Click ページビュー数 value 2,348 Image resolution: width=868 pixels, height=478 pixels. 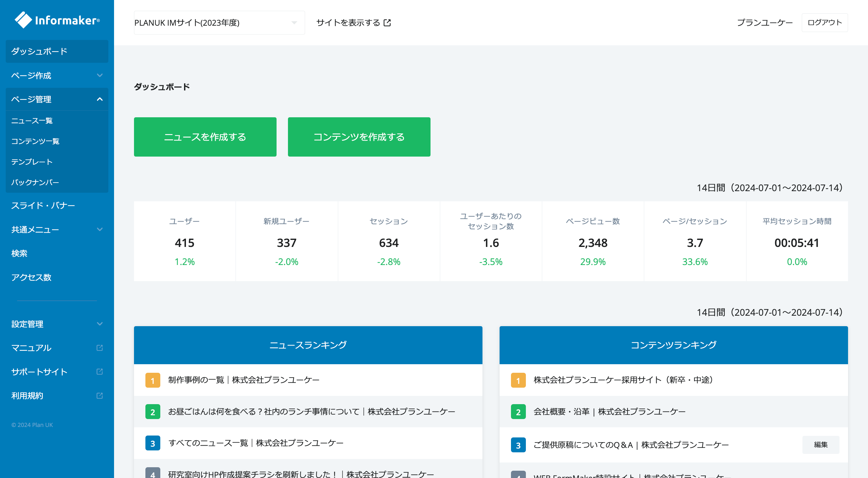point(593,243)
